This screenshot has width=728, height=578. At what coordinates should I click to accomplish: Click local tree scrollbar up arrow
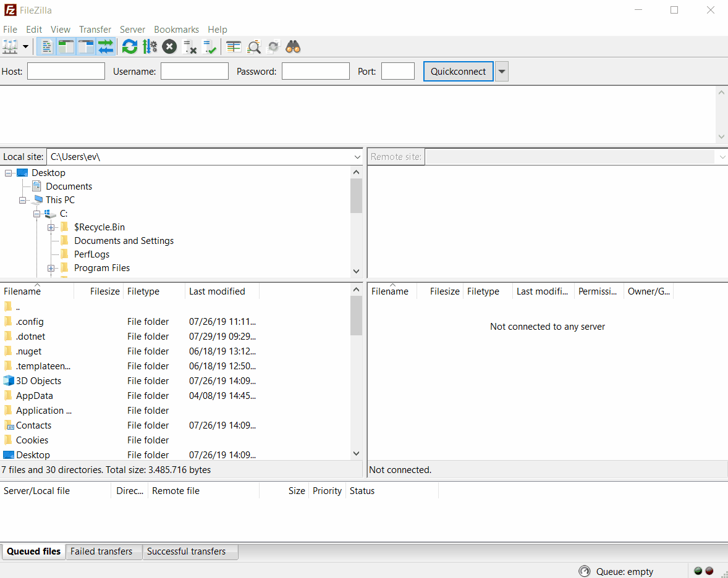click(356, 172)
